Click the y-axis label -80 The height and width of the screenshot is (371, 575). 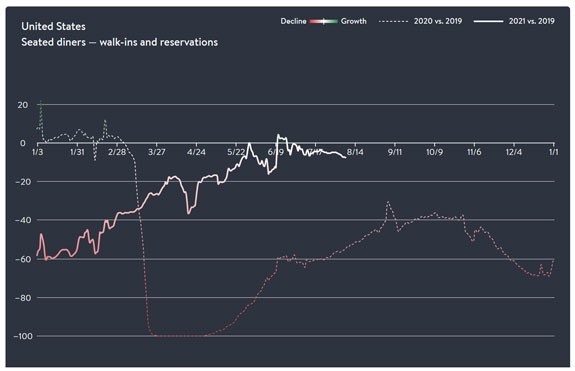(x=23, y=298)
